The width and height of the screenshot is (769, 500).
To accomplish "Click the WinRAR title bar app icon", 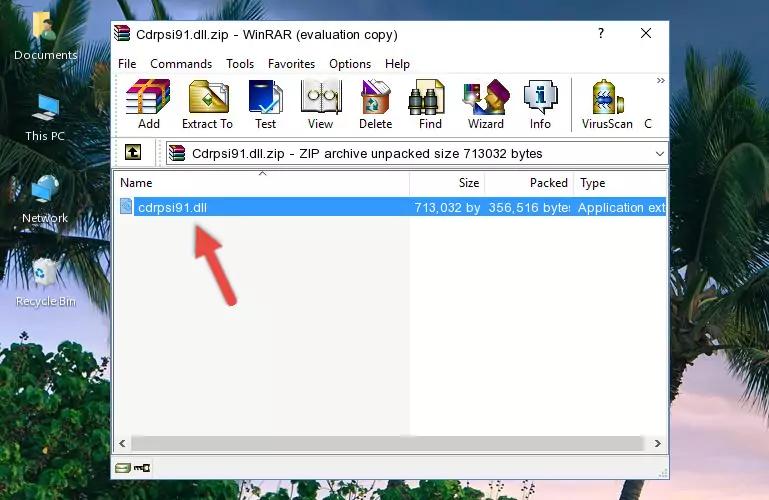I will [122, 34].
